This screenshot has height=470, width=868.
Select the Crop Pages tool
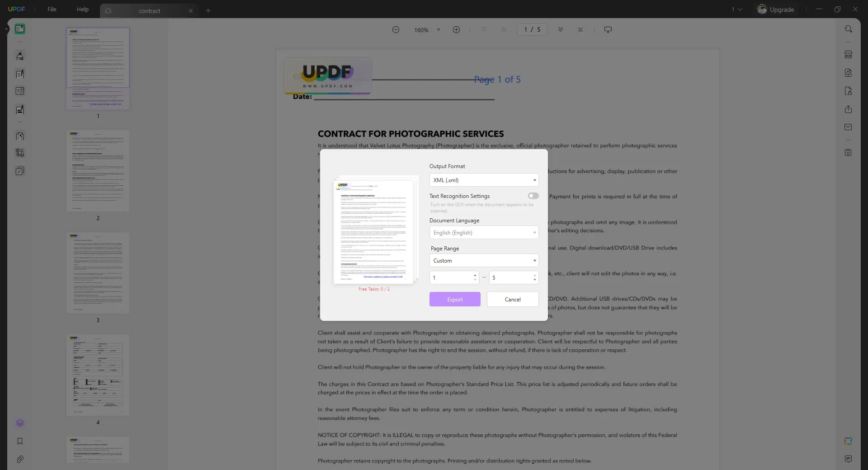[x=20, y=153]
